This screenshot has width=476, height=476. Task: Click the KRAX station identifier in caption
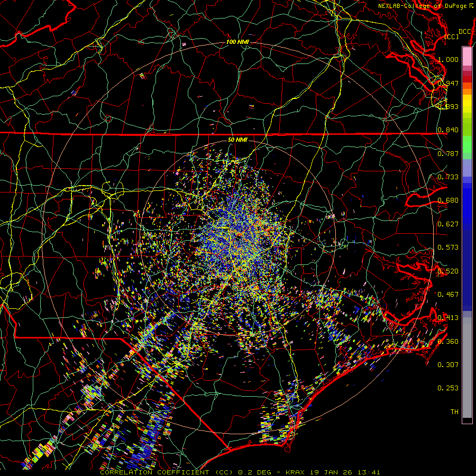coord(295,472)
